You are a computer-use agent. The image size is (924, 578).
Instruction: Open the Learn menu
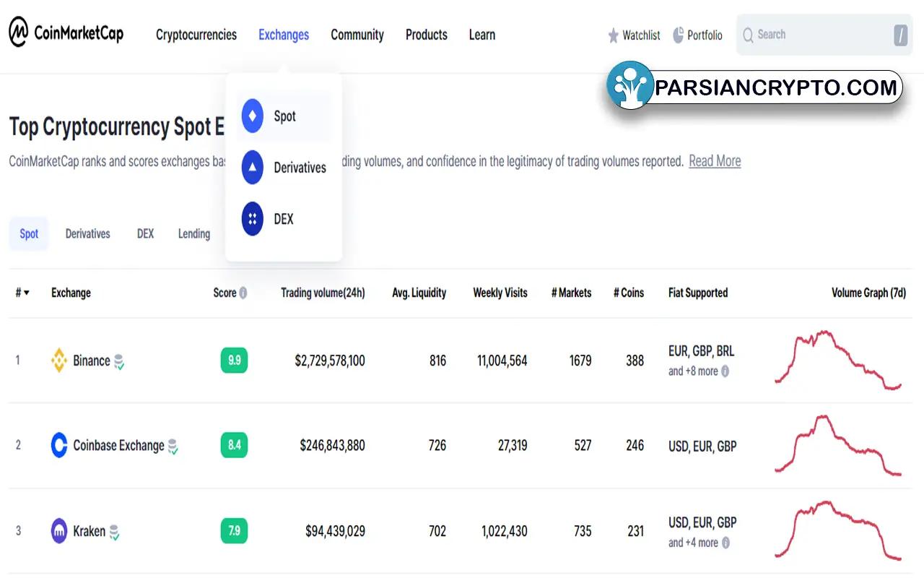[482, 35]
